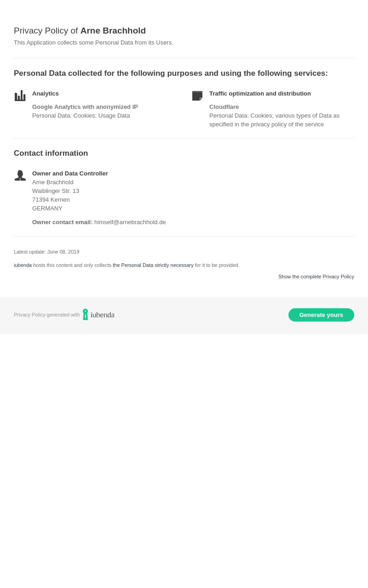Open 'the Personal Data strictly necessary' link
This screenshot has height=588, width=368.
pos(153,265)
